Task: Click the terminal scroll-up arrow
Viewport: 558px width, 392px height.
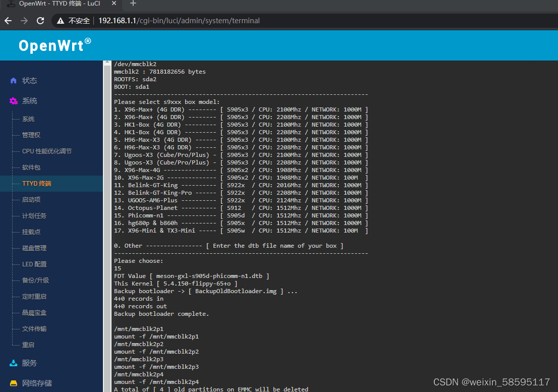Action: point(107,63)
